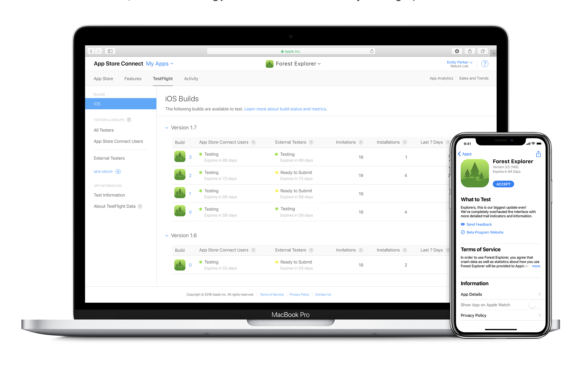Open the help question mark next to Emily Parker
This screenshot has width=588, height=373.
[x=485, y=64]
